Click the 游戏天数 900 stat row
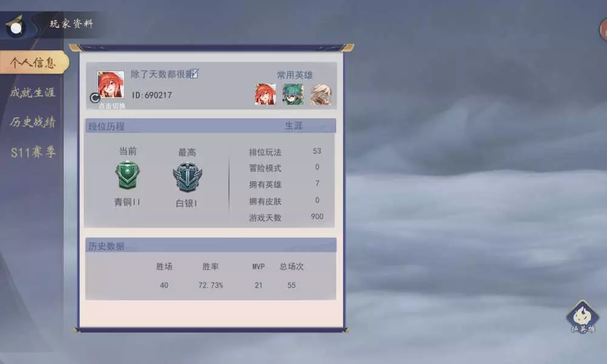The width and height of the screenshot is (607, 364). 286,217
